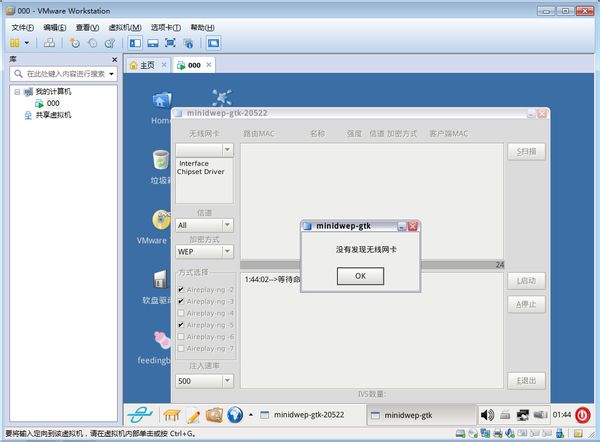Toggle the Aireplay-ng -2 checkbox

click(x=181, y=290)
